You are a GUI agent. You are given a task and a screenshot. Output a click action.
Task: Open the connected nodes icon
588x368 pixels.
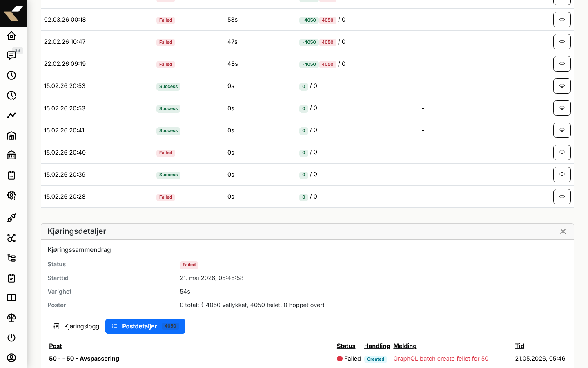click(x=11, y=238)
